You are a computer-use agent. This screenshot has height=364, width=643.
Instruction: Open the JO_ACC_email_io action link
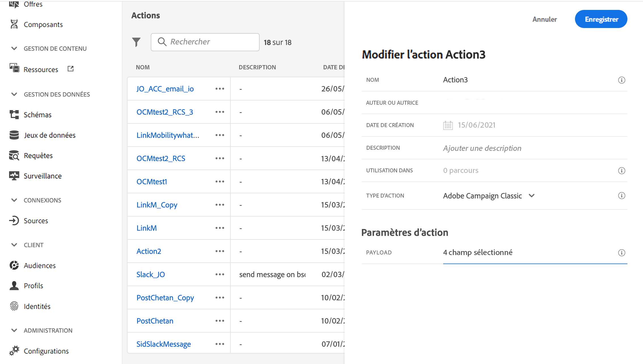165,89
